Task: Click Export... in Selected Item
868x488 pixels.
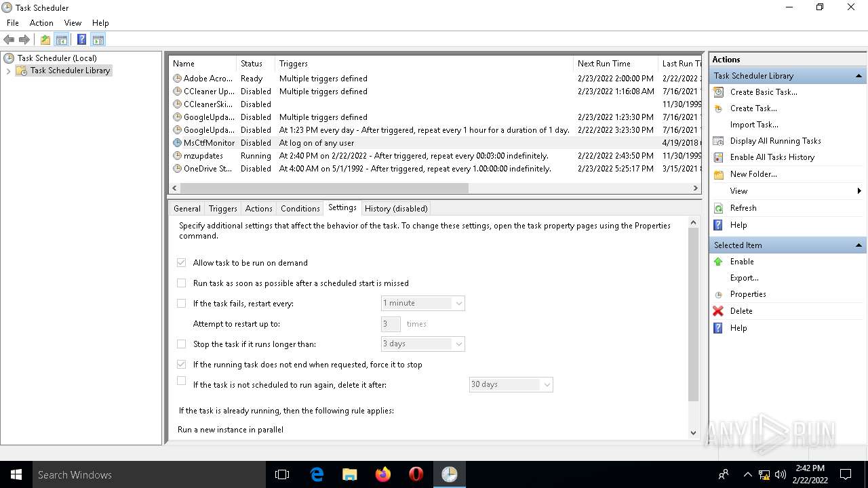Action: pos(745,278)
